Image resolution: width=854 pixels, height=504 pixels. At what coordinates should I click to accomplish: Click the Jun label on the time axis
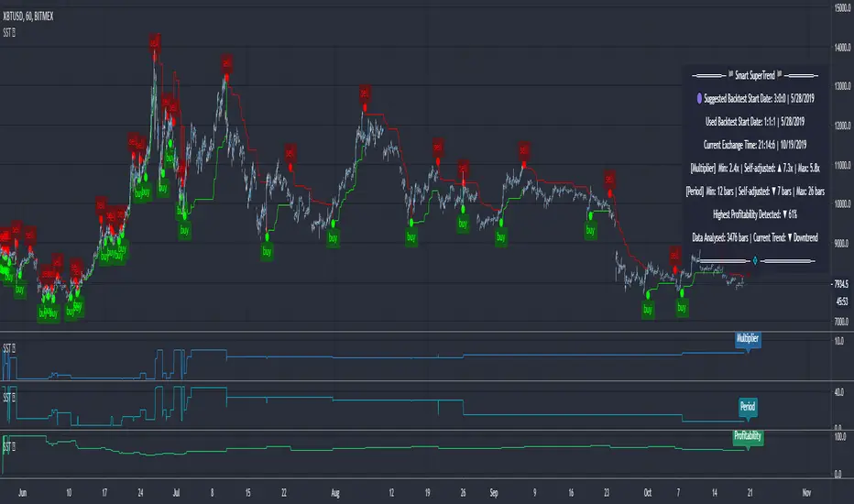pyautogui.click(x=22, y=493)
